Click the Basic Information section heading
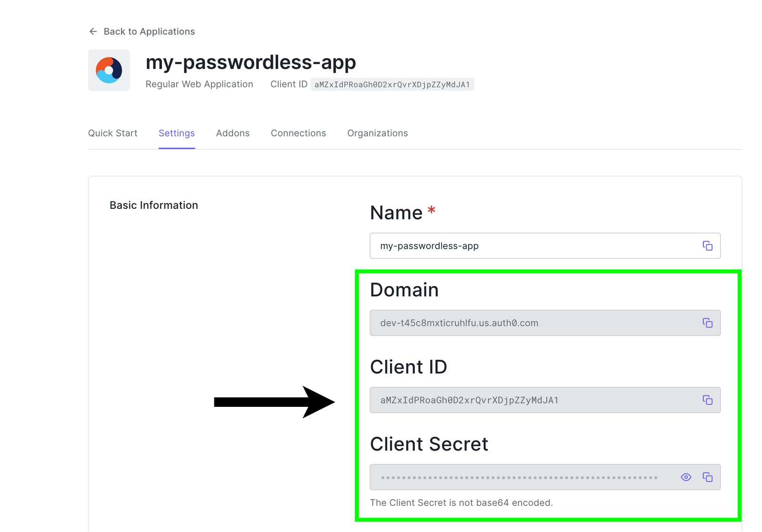 (x=154, y=205)
